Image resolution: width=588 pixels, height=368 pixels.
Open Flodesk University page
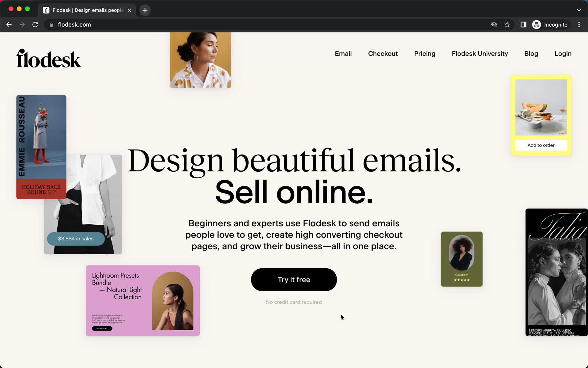[480, 53]
